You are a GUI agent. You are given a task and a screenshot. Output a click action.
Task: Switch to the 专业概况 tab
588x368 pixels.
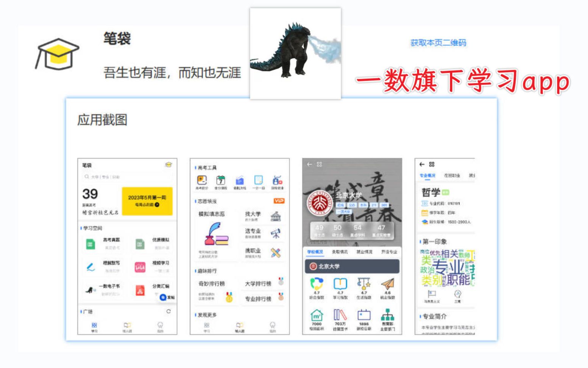tap(427, 175)
